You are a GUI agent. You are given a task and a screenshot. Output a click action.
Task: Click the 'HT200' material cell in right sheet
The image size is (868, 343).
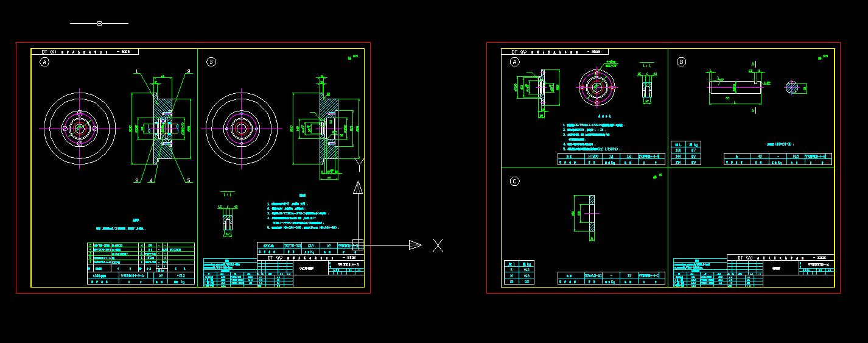[x=593, y=156]
